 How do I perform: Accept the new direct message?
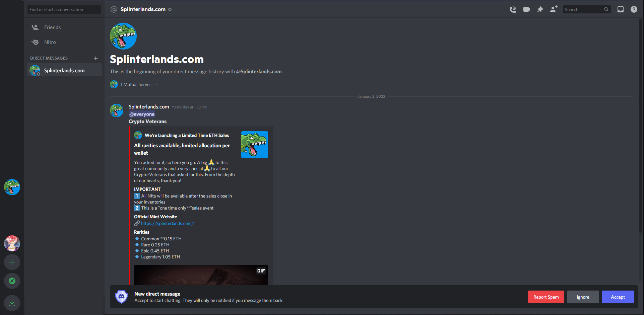(618, 297)
